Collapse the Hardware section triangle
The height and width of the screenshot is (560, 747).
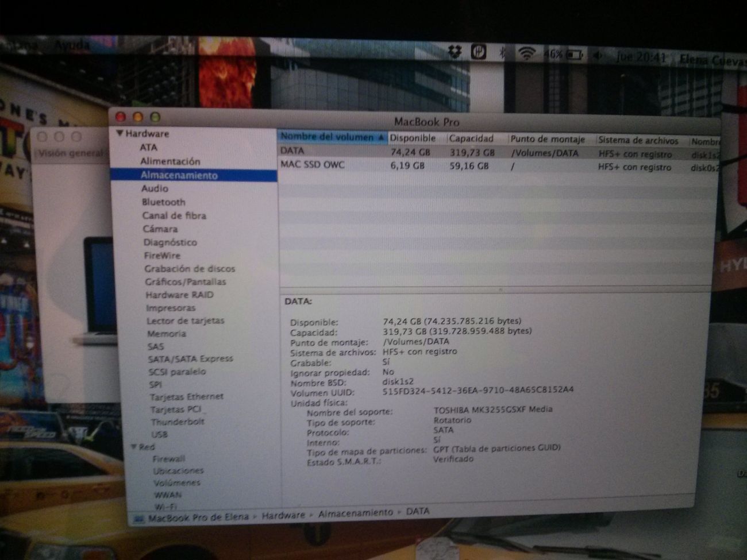pyautogui.click(x=120, y=133)
